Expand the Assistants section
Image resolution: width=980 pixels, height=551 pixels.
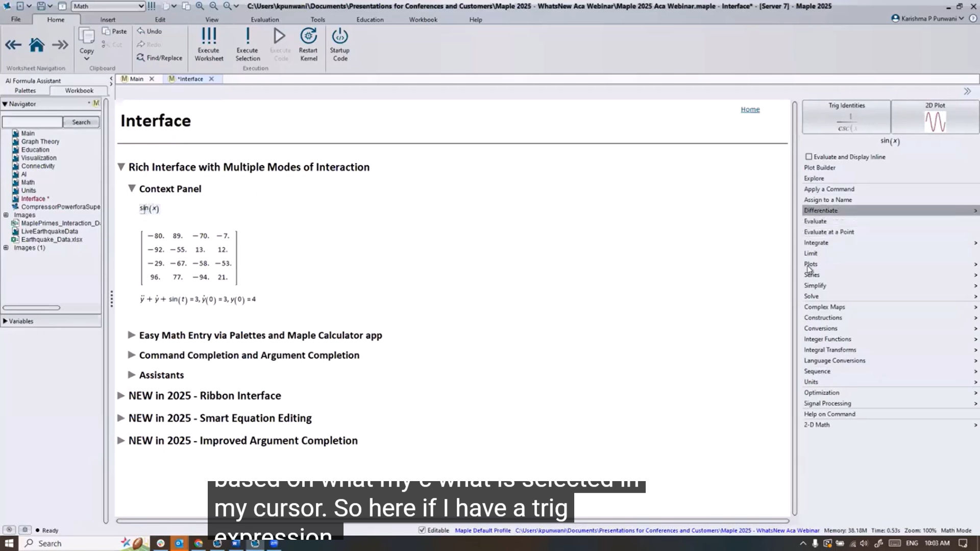coord(132,375)
